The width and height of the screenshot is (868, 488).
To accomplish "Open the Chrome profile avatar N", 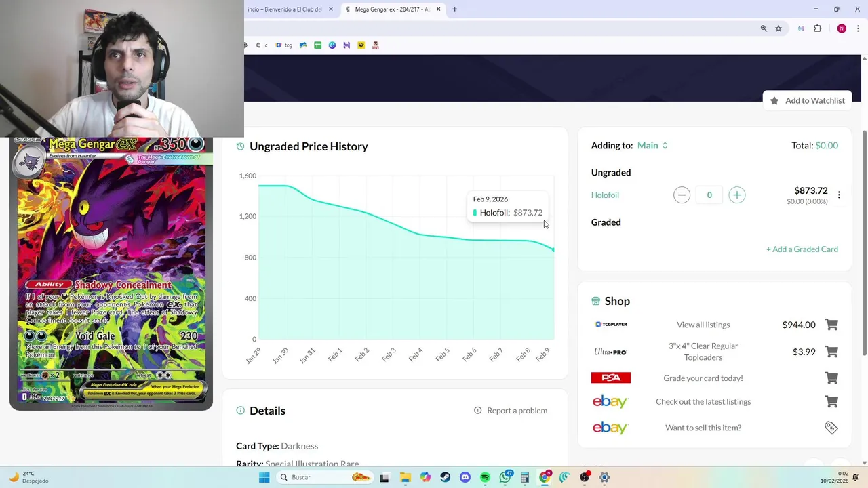I will [842, 28].
